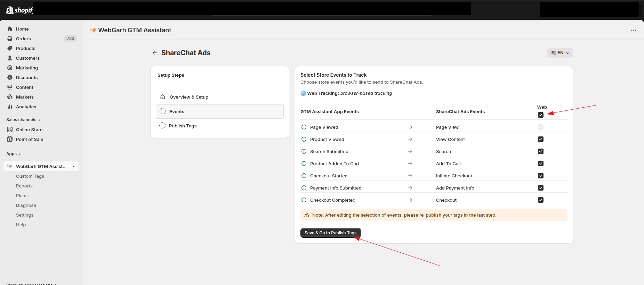Click the 723 orders count badge
The height and width of the screenshot is (285, 644).
pos(71,39)
